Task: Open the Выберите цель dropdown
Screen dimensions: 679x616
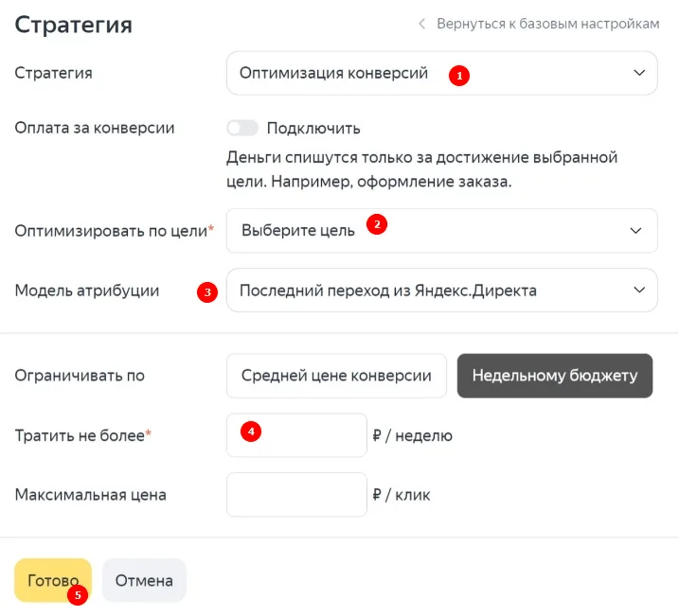Action: click(441, 231)
